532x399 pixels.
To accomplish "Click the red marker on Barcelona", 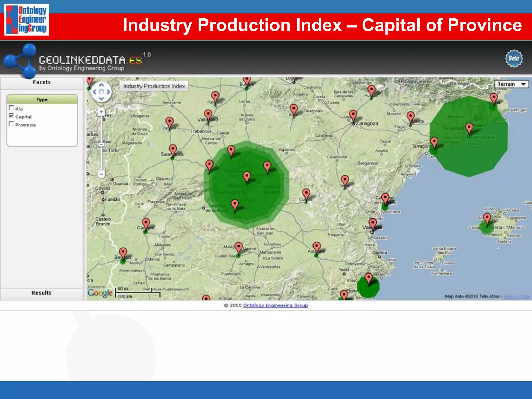I will [469, 128].
